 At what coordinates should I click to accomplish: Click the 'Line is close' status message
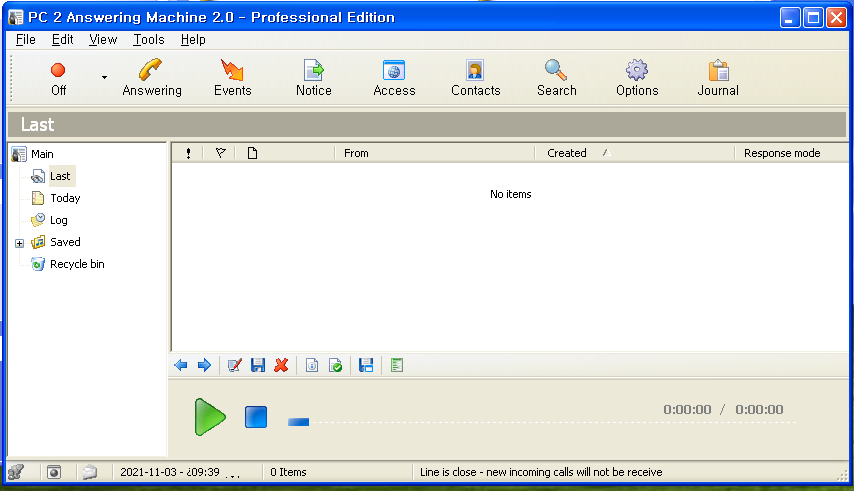point(541,472)
